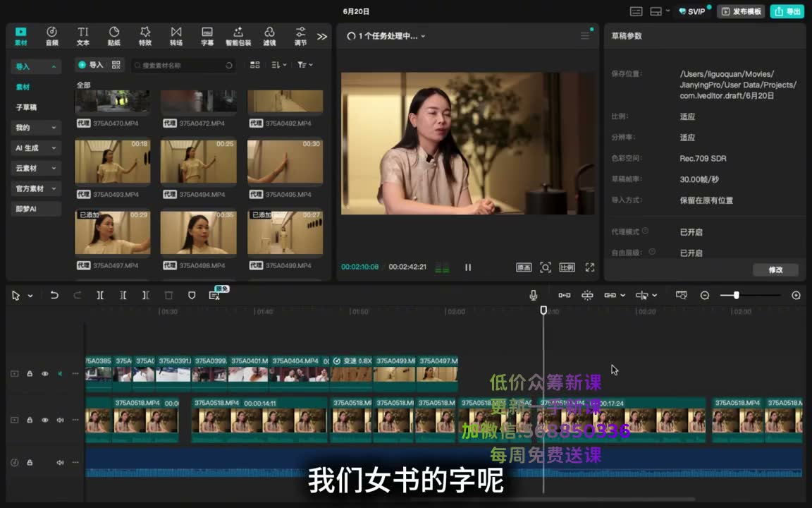Click the split-at-playhead tool icon
The width and height of the screenshot is (812, 508).
(x=100, y=295)
